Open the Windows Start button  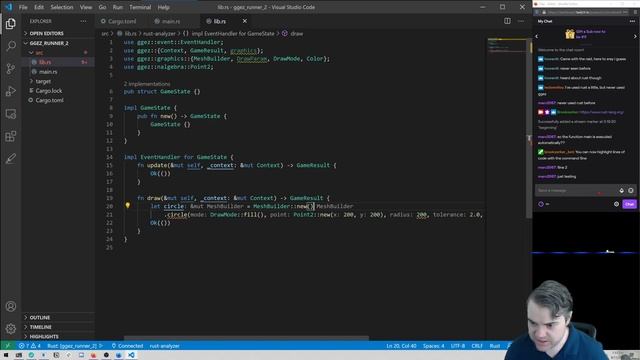(x=6, y=355)
